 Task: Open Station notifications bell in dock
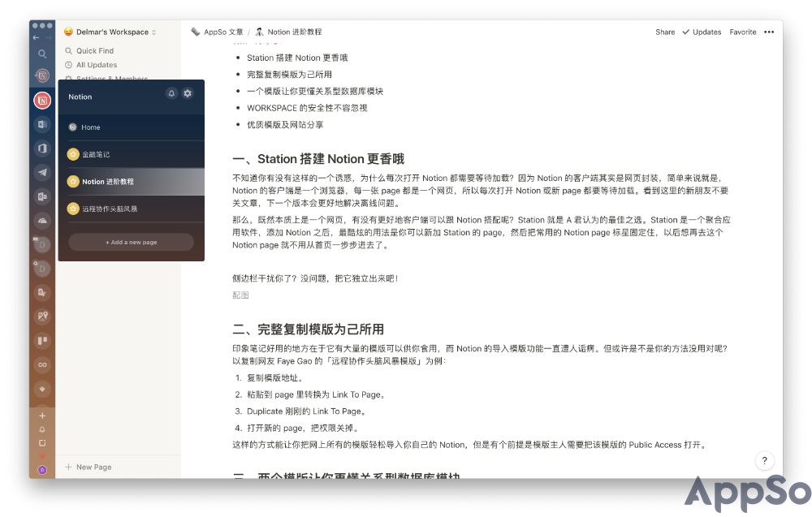click(x=42, y=429)
